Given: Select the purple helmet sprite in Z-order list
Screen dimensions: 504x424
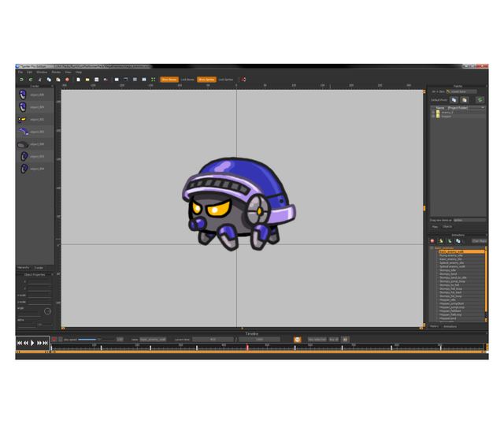Looking at the screenshot, I should pyautogui.click(x=23, y=132).
